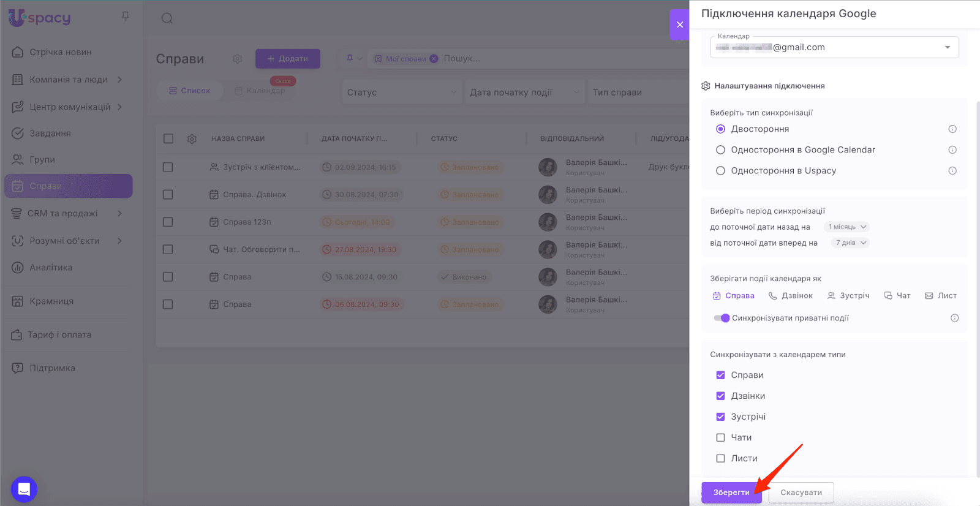Screen dimensions: 980x506
Task: Open the support chat bubble widget
Action: [24, 489]
